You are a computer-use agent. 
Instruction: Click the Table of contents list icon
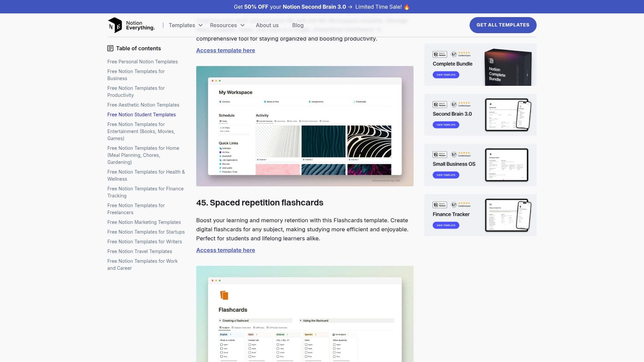pos(110,48)
